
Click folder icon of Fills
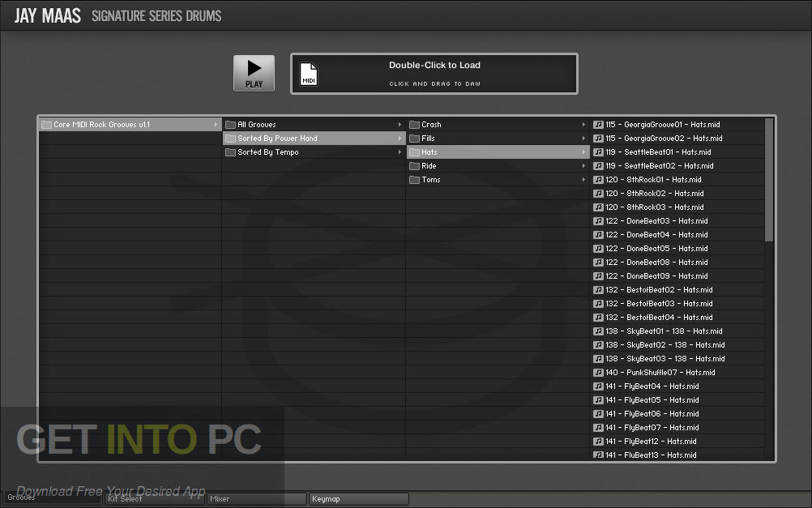click(414, 139)
